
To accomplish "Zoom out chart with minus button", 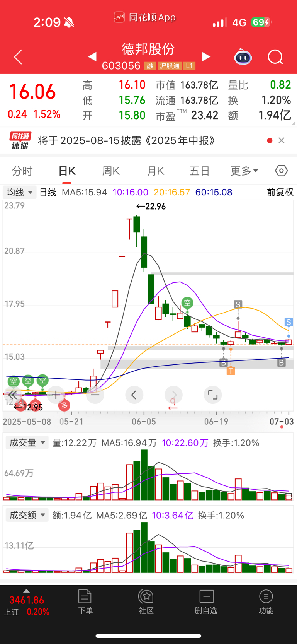I will tap(95, 395).
